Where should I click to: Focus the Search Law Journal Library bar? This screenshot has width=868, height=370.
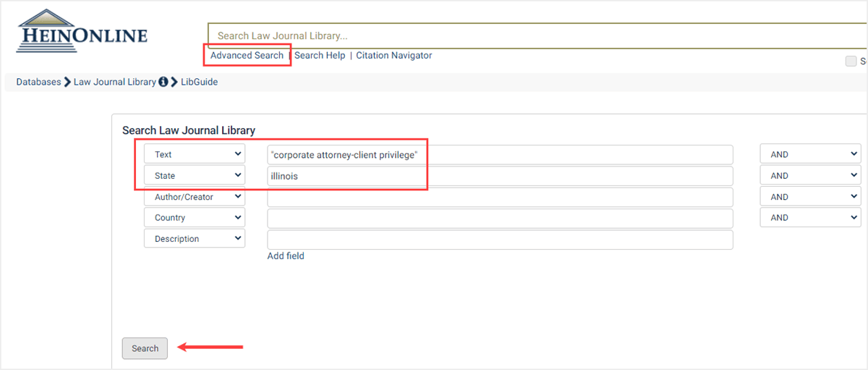point(535,35)
